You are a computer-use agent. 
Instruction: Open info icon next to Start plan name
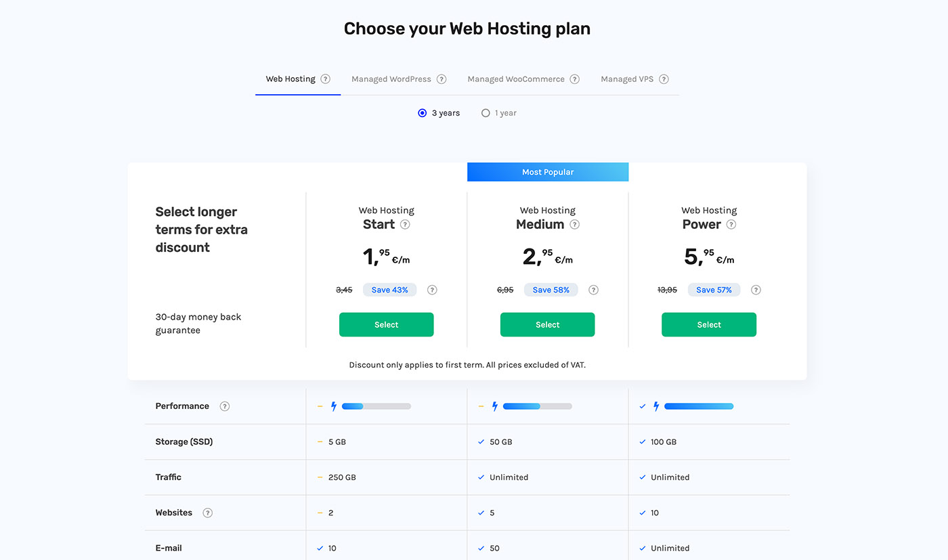(x=405, y=225)
